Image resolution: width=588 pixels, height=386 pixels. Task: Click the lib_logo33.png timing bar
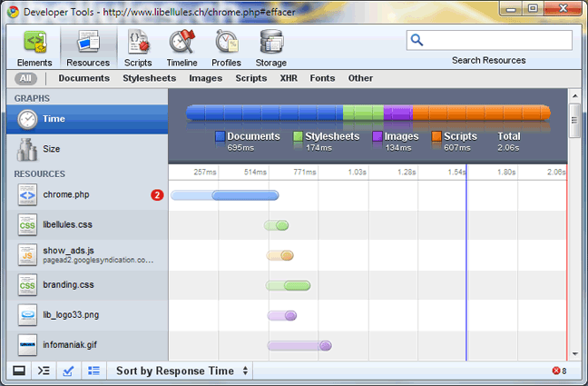[282, 315]
